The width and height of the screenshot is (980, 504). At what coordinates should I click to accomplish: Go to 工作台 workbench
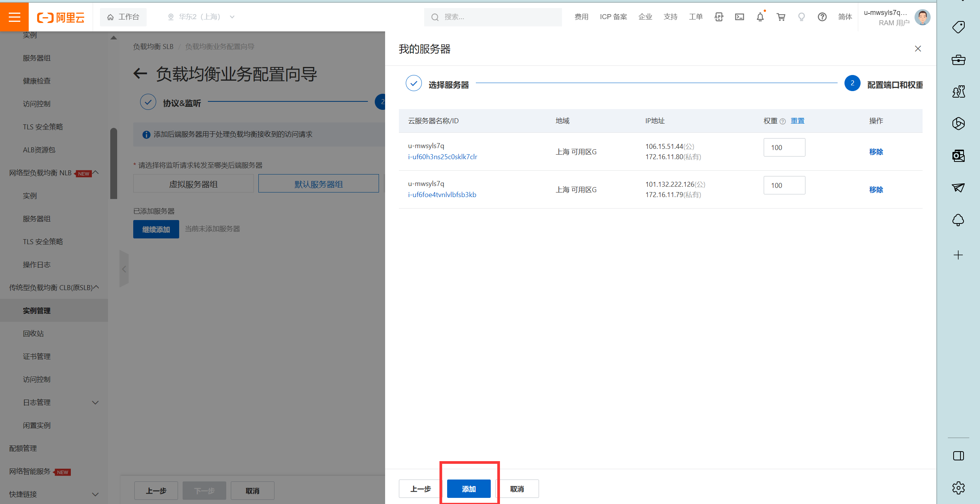pyautogui.click(x=123, y=17)
